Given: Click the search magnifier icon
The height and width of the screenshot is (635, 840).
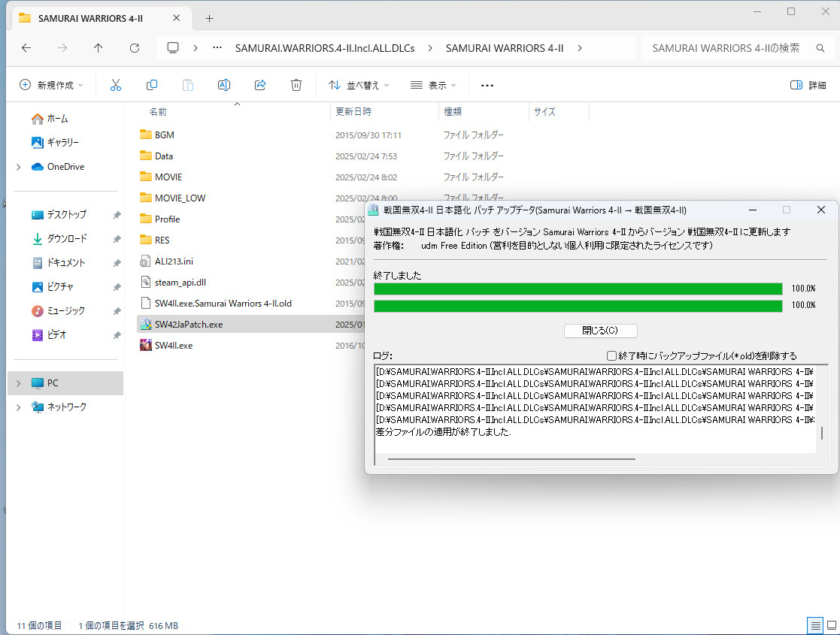Looking at the screenshot, I should point(820,48).
